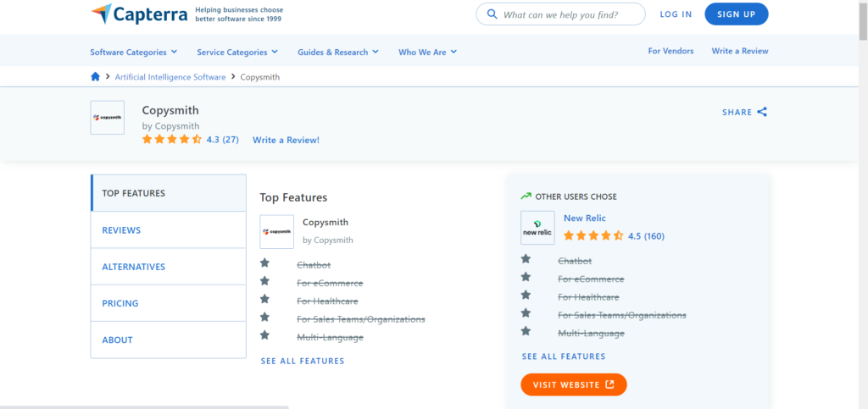
Task: Click star beside New Relic For Sales Teams/Organizations
Action: 526,313
